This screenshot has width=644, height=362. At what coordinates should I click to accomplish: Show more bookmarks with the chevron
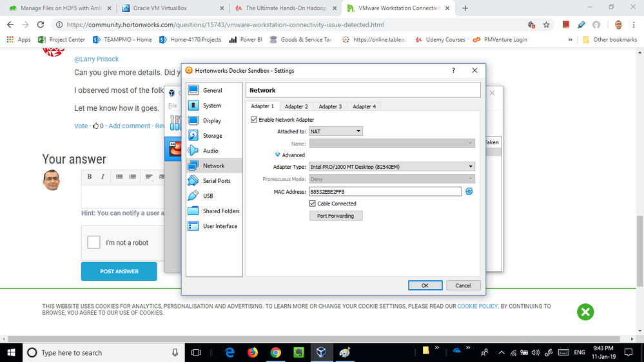[x=570, y=40]
